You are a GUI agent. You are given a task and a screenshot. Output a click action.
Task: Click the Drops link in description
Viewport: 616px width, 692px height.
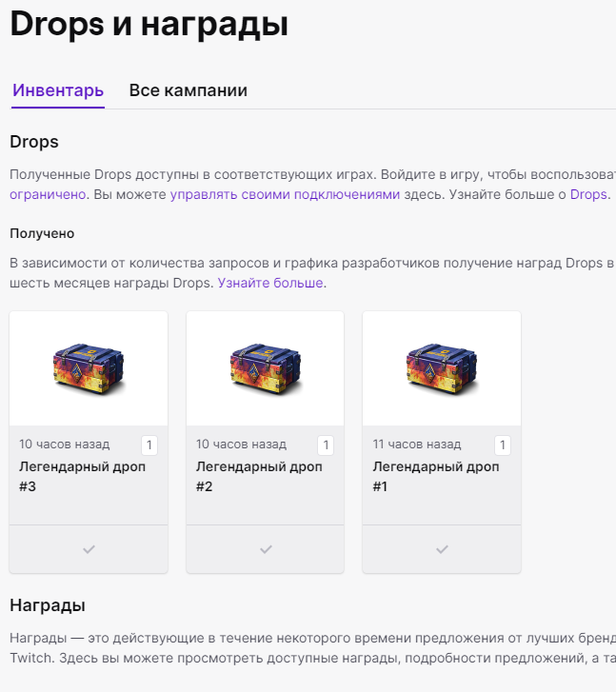pos(588,194)
